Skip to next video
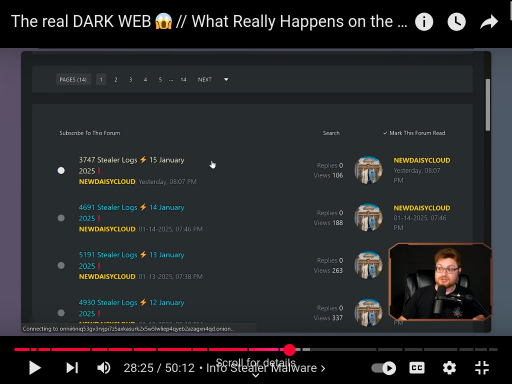The image size is (512, 384). point(72,368)
